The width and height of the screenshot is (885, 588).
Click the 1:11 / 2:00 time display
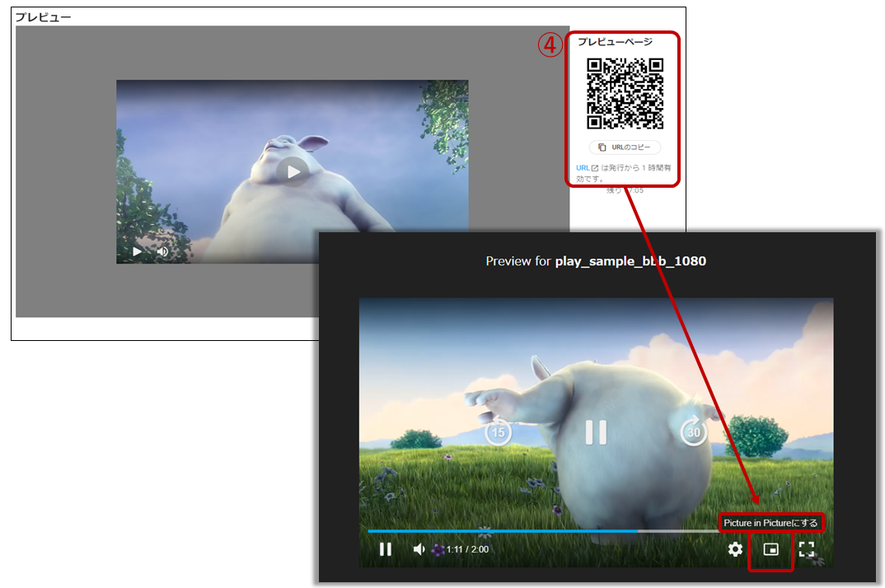pos(467,549)
